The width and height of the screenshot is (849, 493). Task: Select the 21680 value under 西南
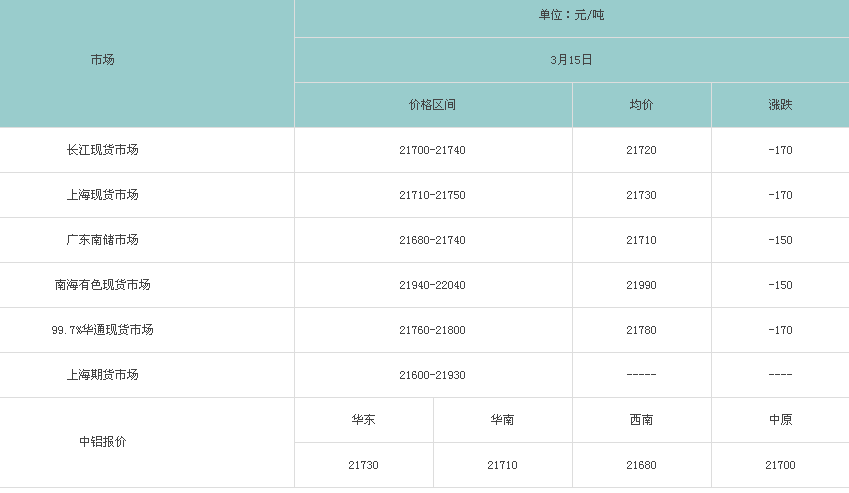(x=641, y=465)
